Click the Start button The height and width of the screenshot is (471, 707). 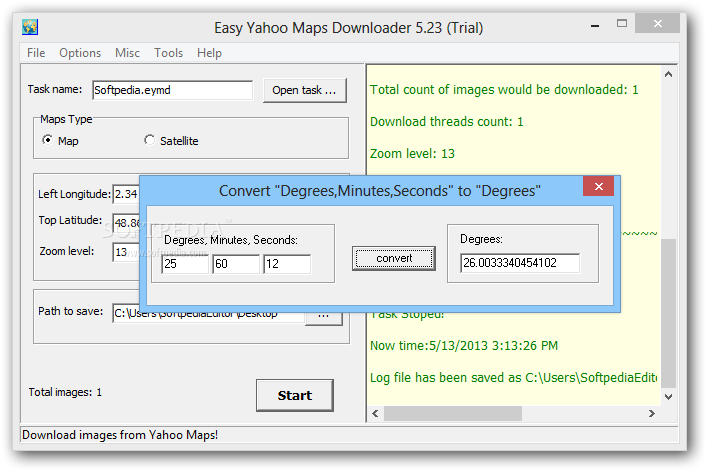(295, 395)
